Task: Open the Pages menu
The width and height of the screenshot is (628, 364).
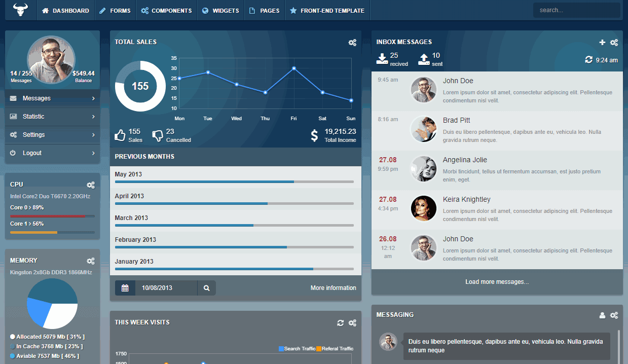Action: [265, 10]
